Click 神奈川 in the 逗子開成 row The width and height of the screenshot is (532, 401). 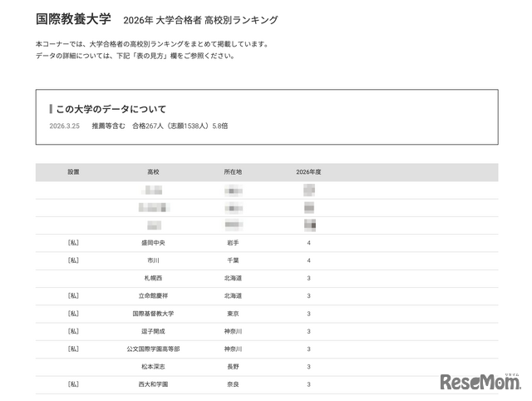pyautogui.click(x=233, y=331)
